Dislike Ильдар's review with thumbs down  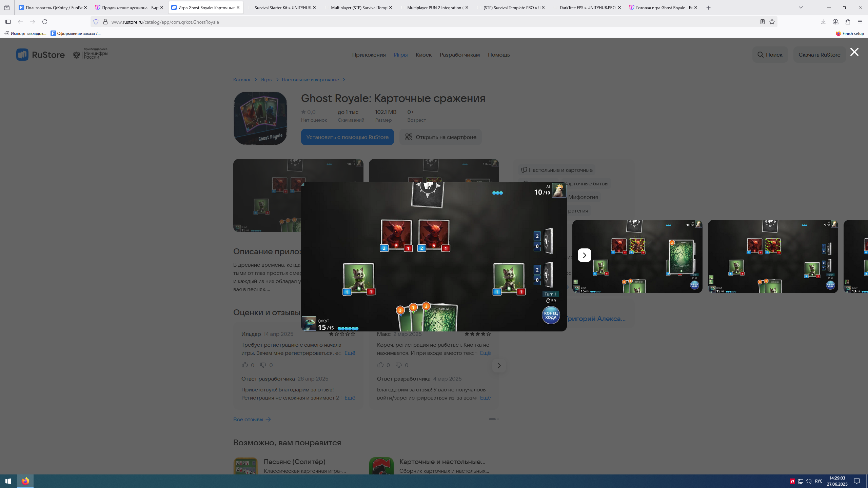click(x=263, y=365)
